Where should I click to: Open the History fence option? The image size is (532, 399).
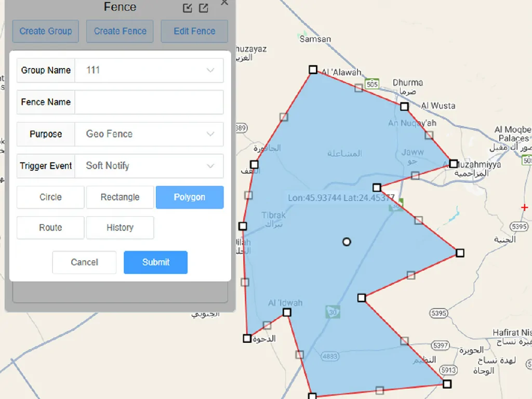pyautogui.click(x=120, y=228)
